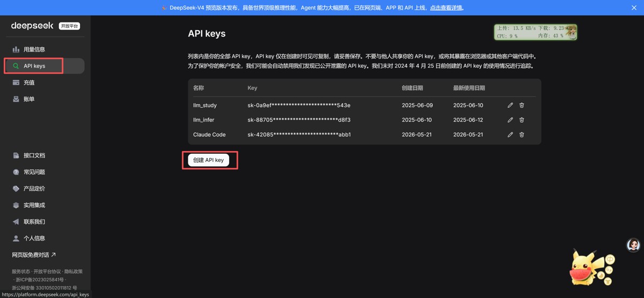644x298 pixels.
Task: Open 浙公网安备 33010502011812 号 link
Action: pyautogui.click(x=45, y=288)
